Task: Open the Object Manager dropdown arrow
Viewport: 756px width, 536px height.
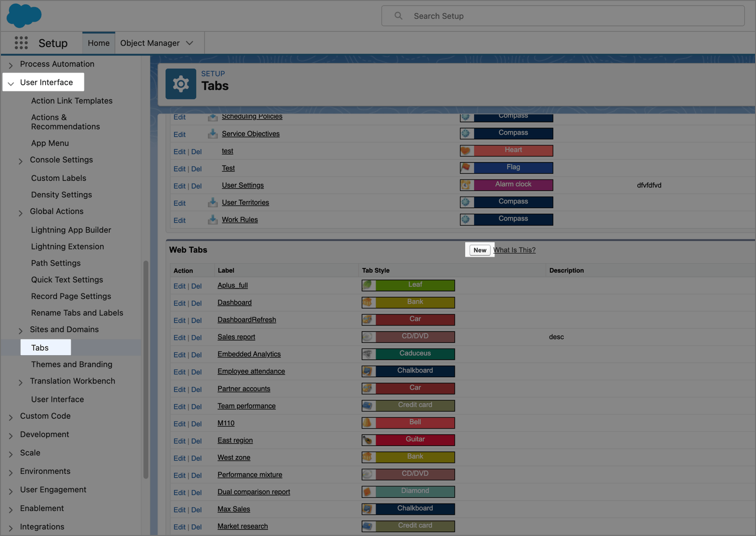Action: (x=189, y=43)
